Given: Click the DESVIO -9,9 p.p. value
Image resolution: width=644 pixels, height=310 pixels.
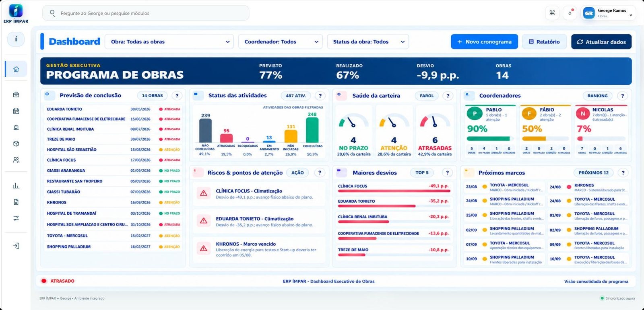Looking at the screenshot, I should 438,75.
